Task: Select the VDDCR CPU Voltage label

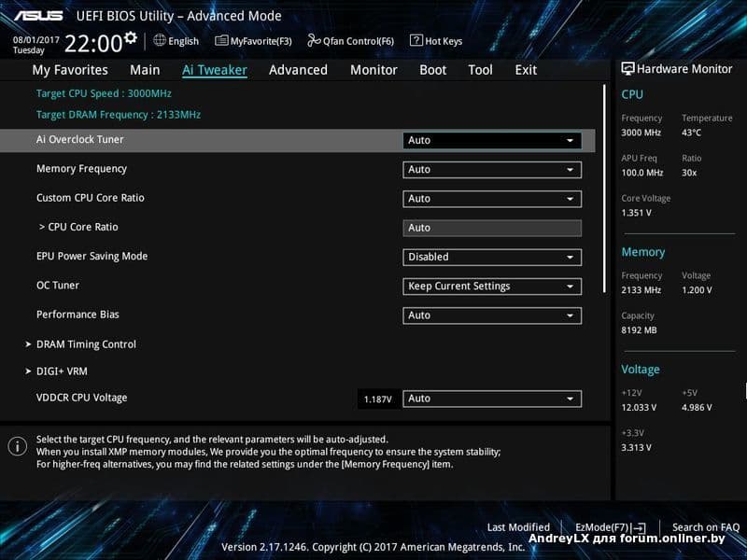Action: [82, 398]
